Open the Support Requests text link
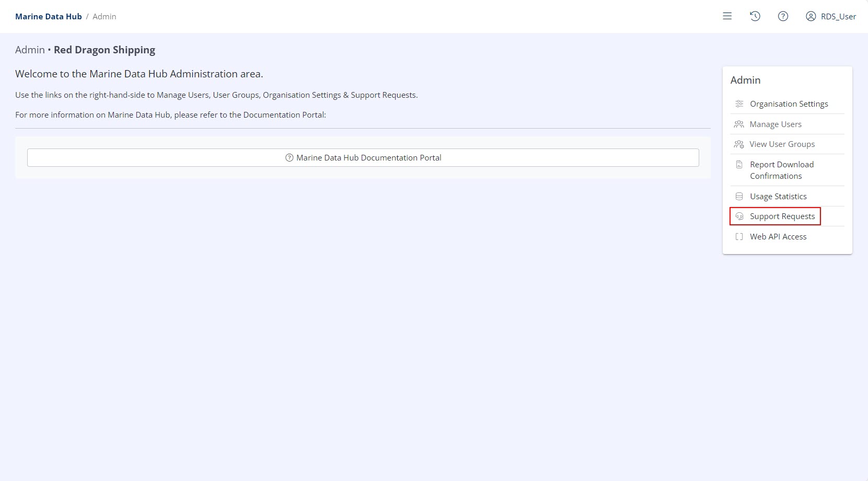 point(782,216)
